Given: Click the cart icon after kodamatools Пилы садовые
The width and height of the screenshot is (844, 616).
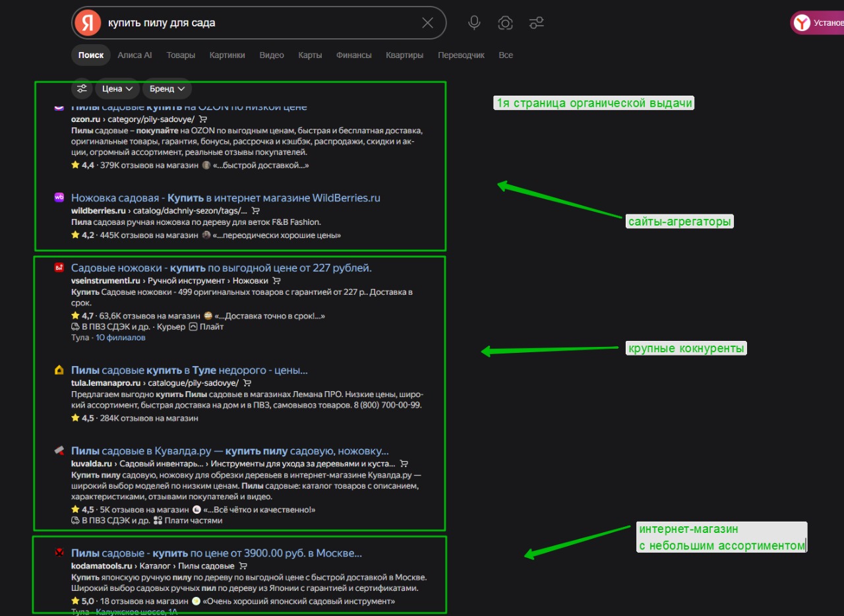Looking at the screenshot, I should click(x=243, y=566).
